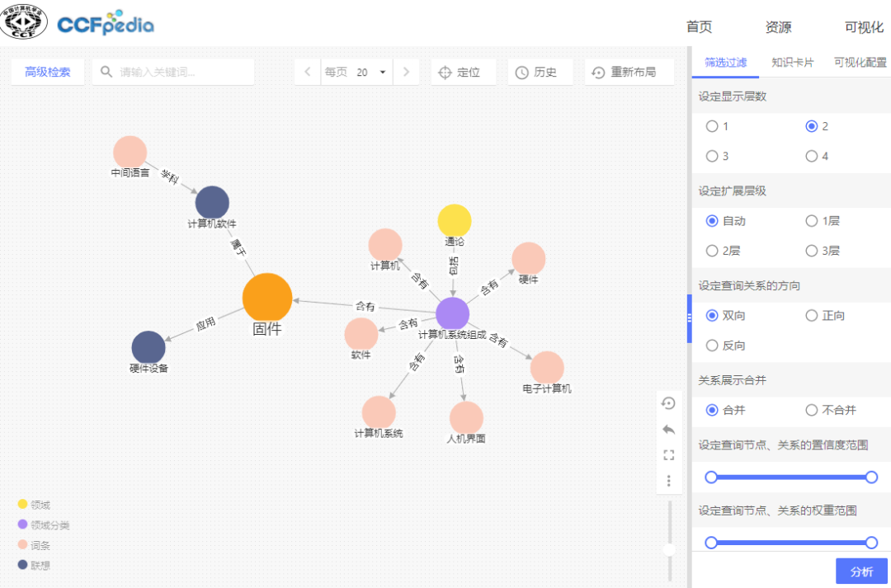Viewport: 891px width, 588px height.
Task: Switch to 知识卡片 tab
Action: [x=793, y=63]
